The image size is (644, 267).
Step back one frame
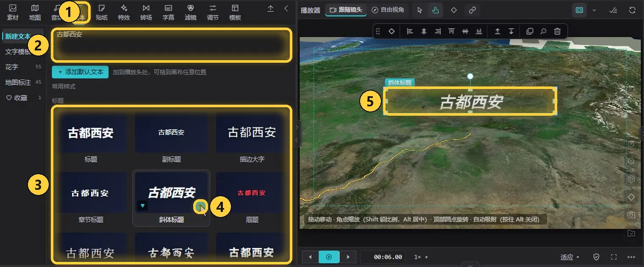click(x=310, y=257)
